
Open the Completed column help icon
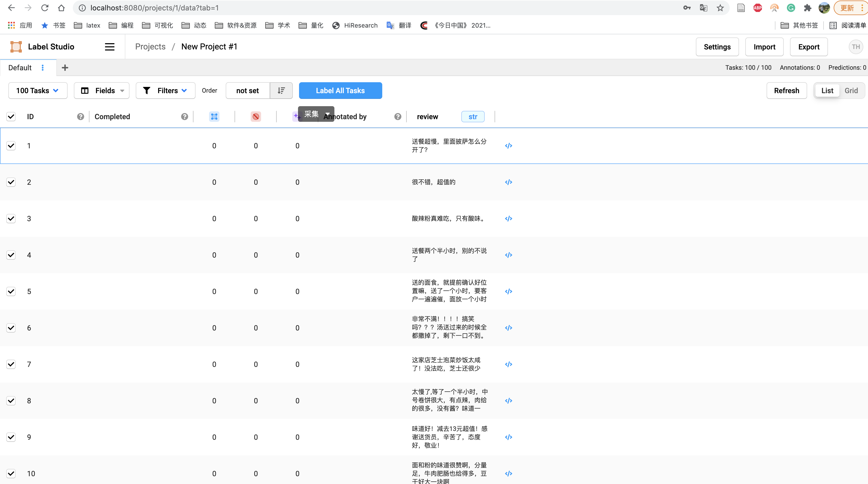184,116
